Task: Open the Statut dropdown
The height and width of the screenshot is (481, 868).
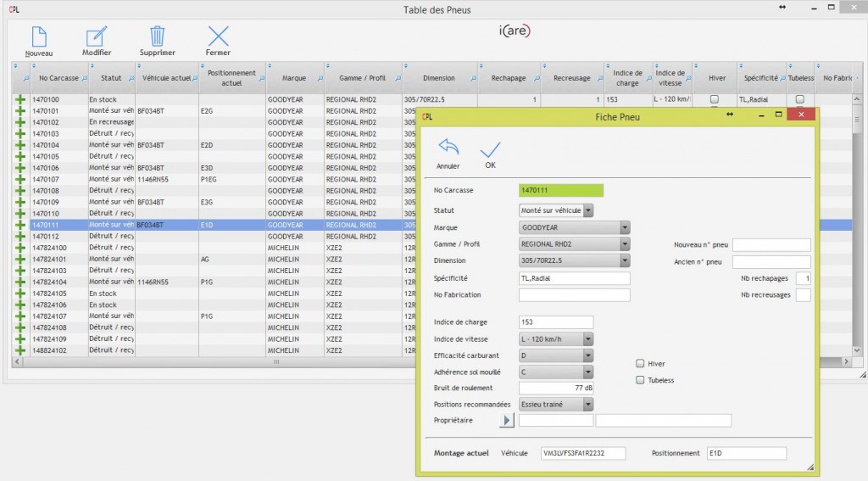Action: coord(588,210)
